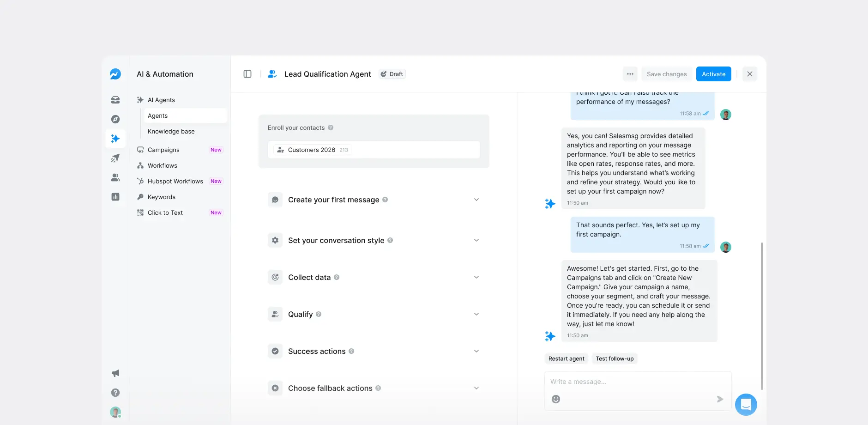Screen dimensions: 868x425
Task: Expand the Collect data chevron
Action: click(476, 277)
